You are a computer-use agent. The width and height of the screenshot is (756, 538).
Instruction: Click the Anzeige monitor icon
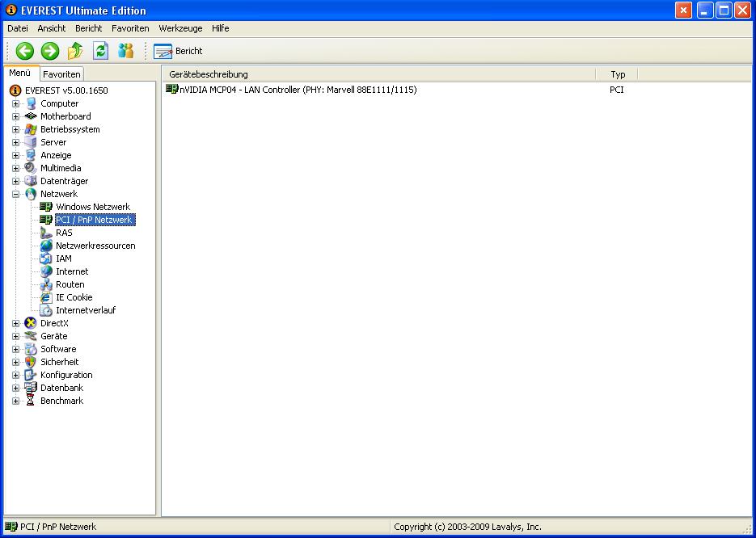[31, 156]
